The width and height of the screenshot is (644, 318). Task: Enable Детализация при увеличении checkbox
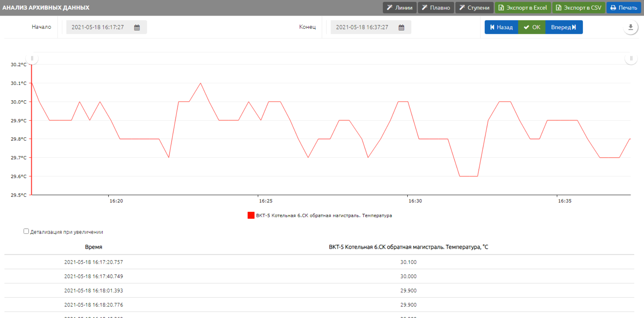[x=26, y=231]
